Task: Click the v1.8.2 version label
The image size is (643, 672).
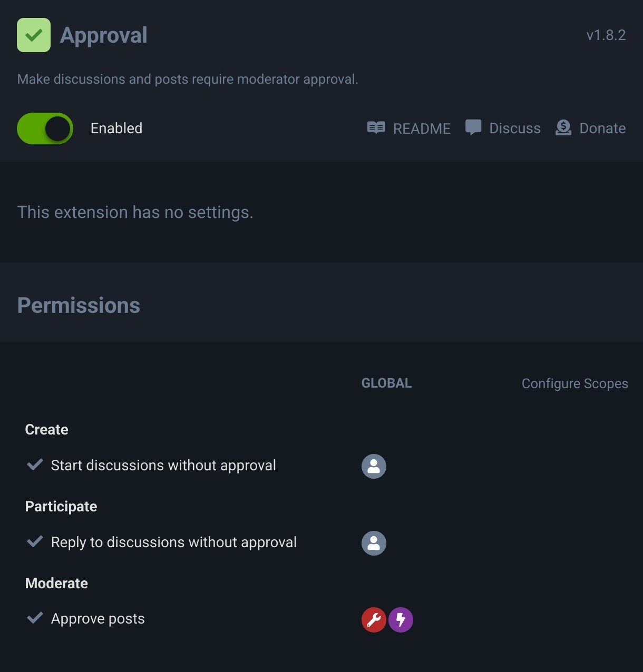Action: tap(606, 35)
